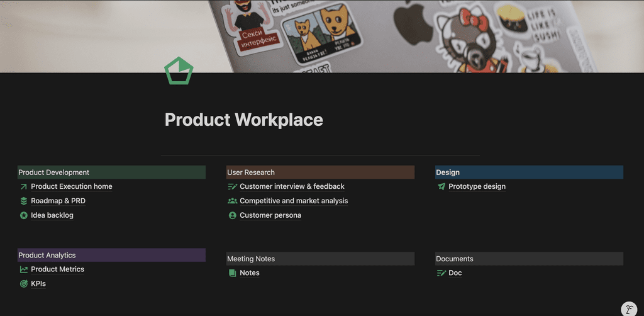Click the people icon beside Competitive and market analysis

click(233, 201)
